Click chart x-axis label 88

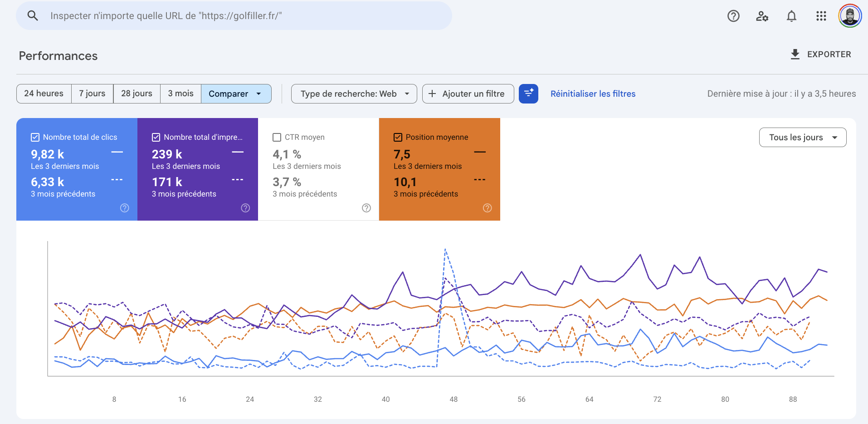pos(793,399)
